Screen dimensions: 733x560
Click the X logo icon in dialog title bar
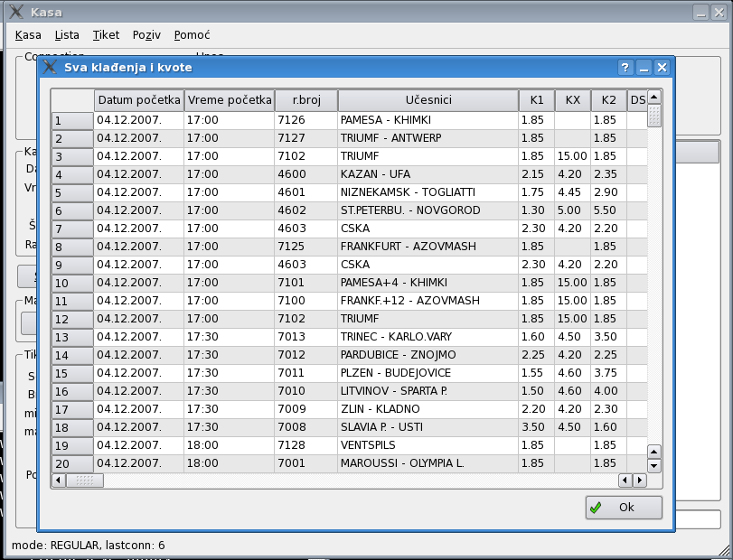pyautogui.click(x=50, y=68)
